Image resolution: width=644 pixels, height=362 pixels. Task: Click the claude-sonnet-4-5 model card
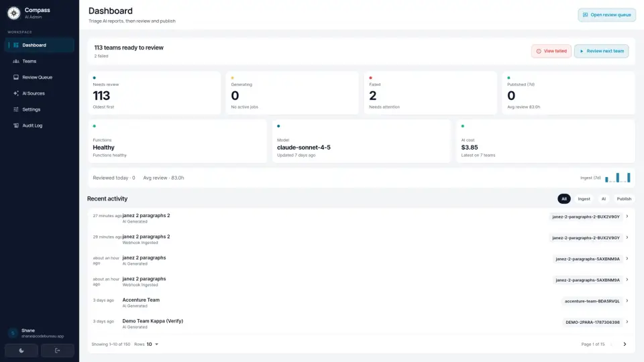point(362,141)
